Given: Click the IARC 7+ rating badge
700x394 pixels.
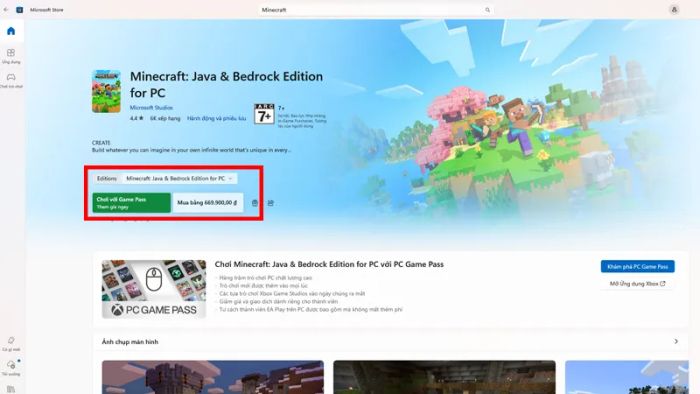Looking at the screenshot, I should tap(264, 114).
